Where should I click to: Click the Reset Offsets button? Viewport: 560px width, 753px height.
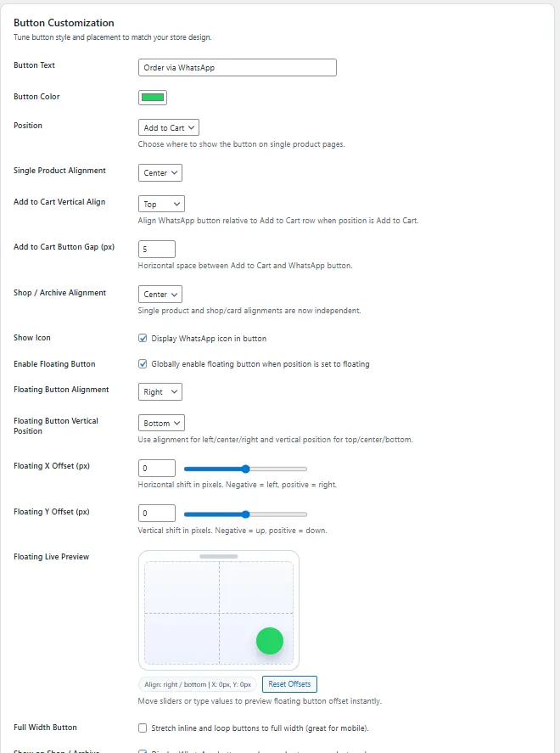[x=289, y=684]
